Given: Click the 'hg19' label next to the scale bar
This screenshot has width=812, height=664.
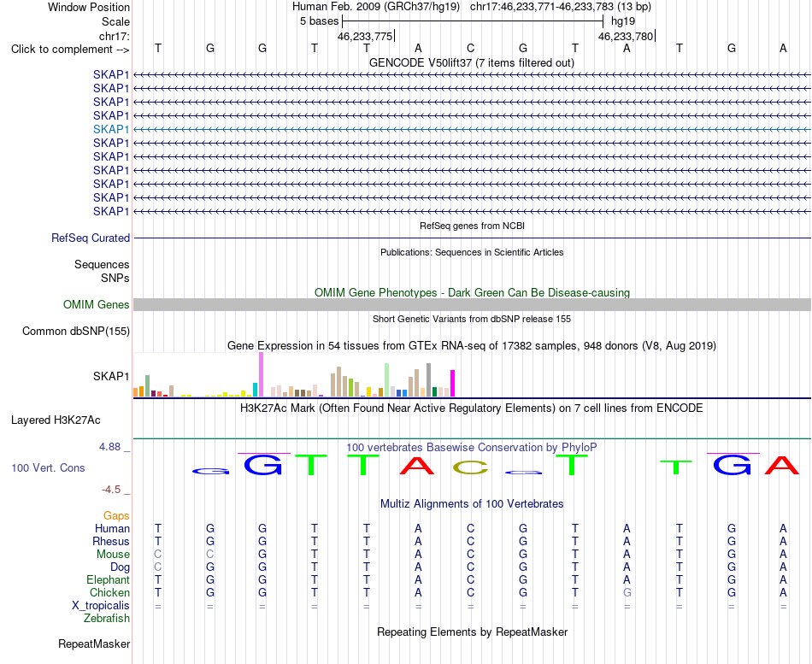Looking at the screenshot, I should point(623,21).
